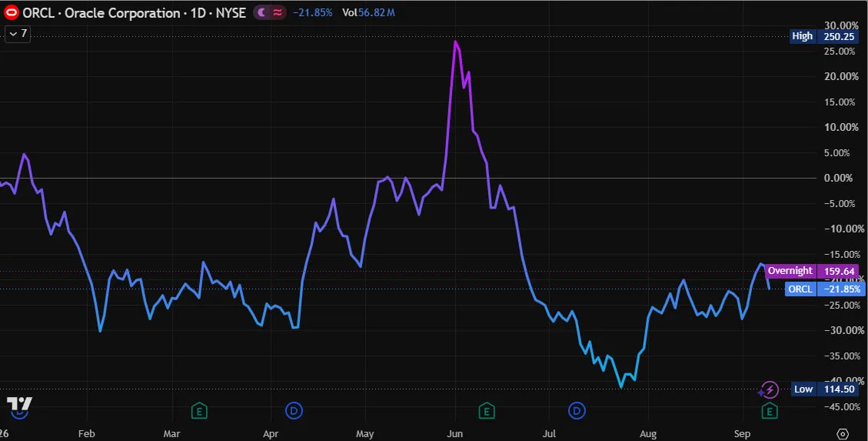868x441 pixels.
Task: Expand the collapsed indicators legend showing 7
Action: point(18,34)
